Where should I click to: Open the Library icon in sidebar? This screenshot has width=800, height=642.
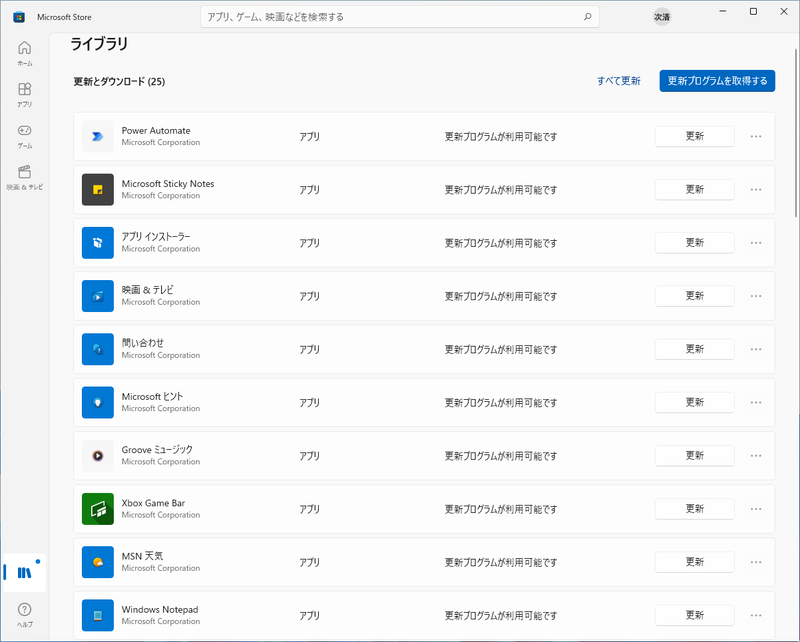[24, 573]
